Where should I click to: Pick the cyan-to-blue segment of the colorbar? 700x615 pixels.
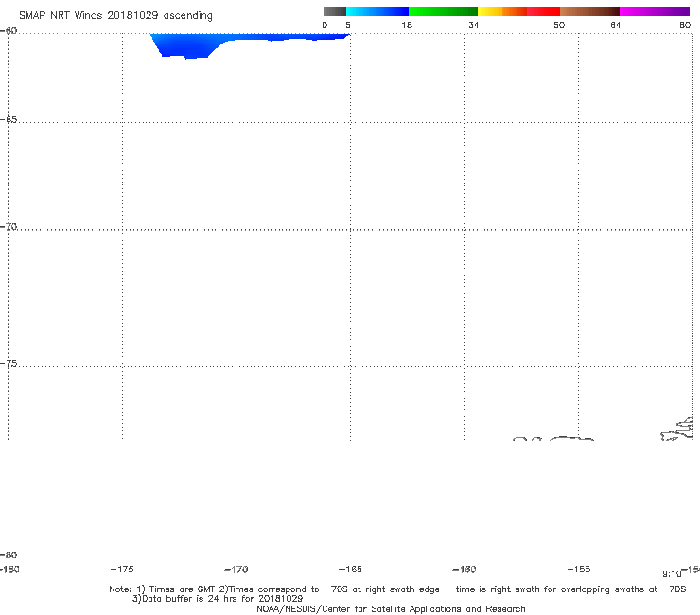pyautogui.click(x=377, y=11)
